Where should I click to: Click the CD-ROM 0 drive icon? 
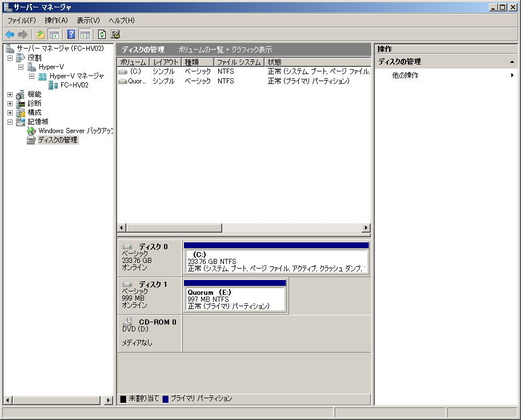(x=128, y=322)
